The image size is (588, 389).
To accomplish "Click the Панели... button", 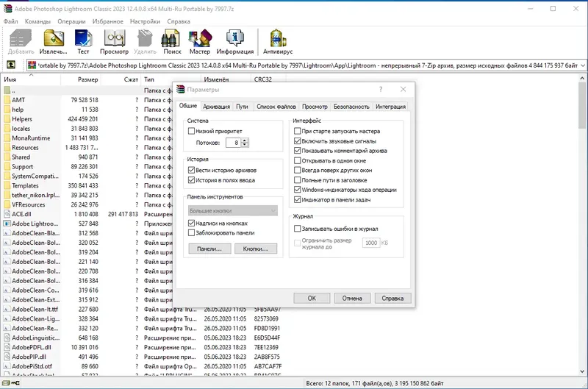I will coord(209,249).
